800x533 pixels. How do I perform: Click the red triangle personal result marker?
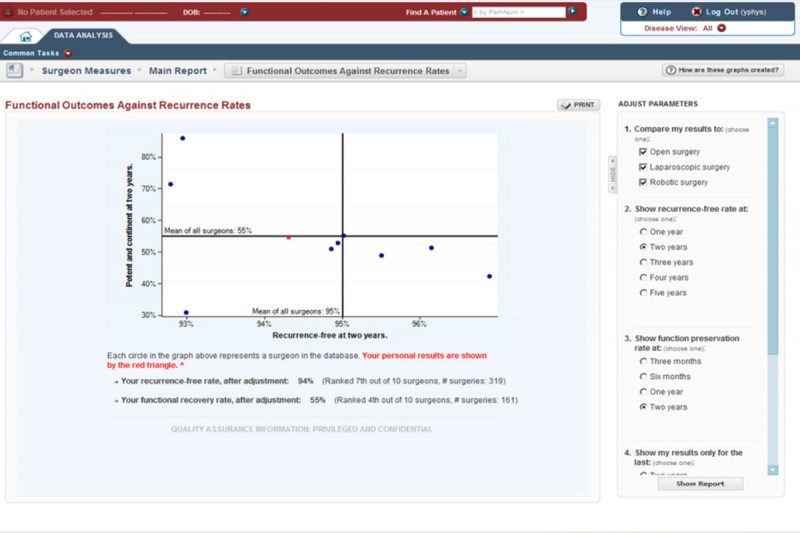click(x=289, y=237)
